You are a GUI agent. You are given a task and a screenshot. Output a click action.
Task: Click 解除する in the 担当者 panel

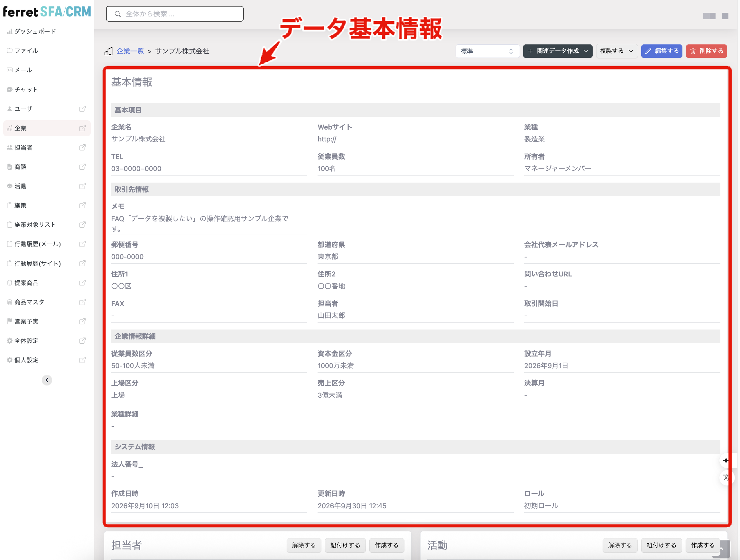coord(304,545)
